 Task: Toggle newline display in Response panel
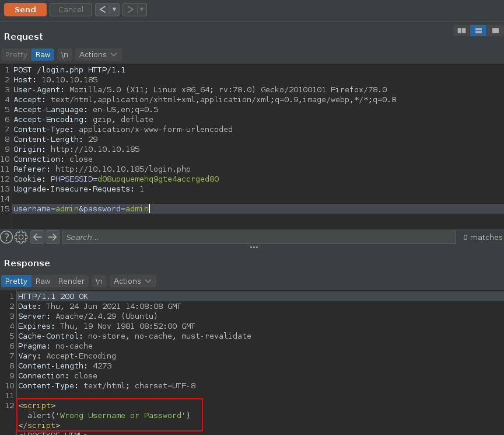tap(99, 281)
